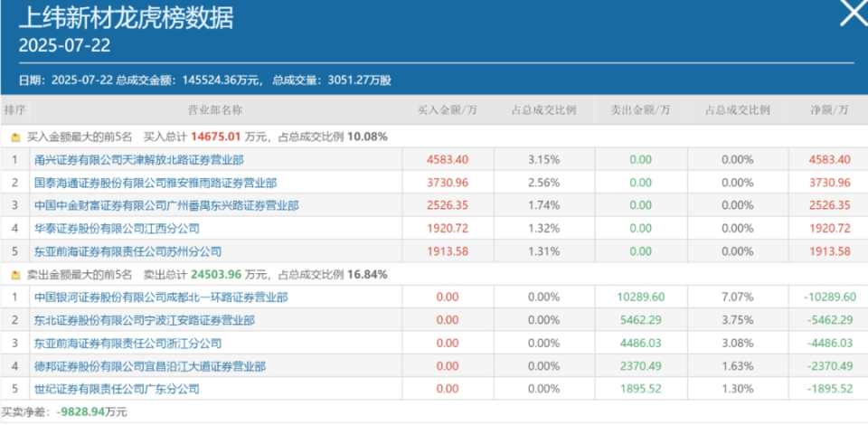
Task: Click the 2025-07-22 date subtitle
Action: [x=65, y=45]
